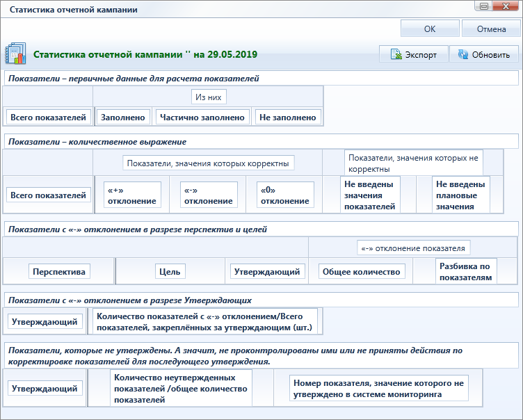
Task: Click the refresh arrows icon
Action: 463,54
